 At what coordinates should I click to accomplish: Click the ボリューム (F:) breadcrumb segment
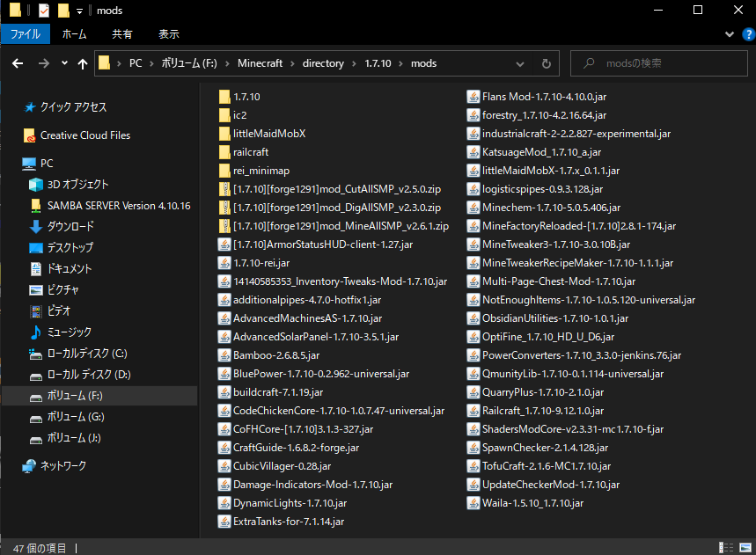pos(189,63)
